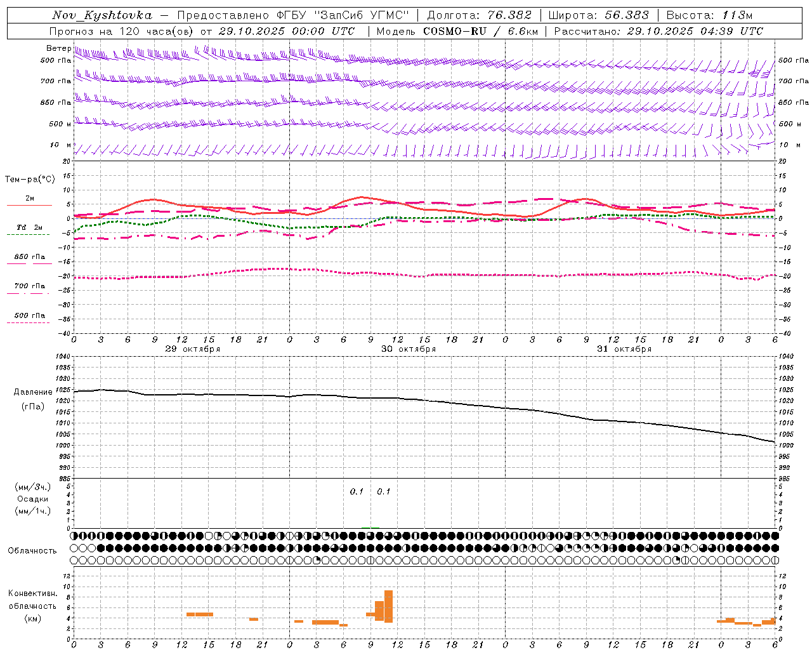This screenshot has width=812, height=650.
Task: Click the 'Конвективн.' convective cloud label
Action: coord(32,594)
